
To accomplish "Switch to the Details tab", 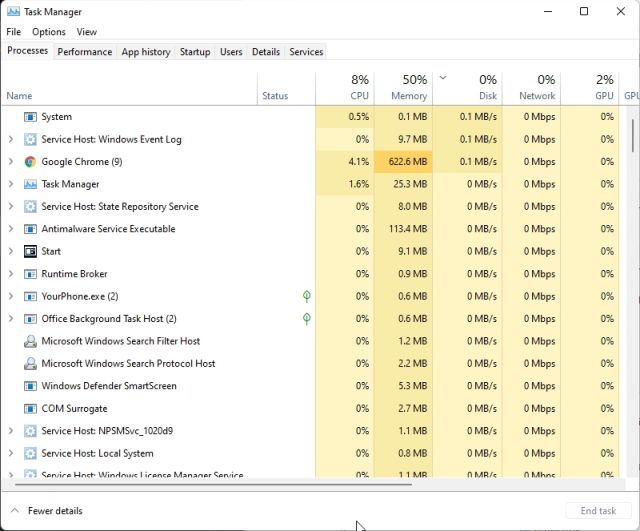I will [266, 52].
